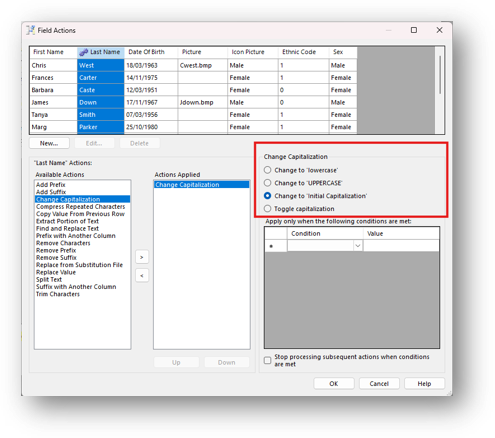Maximize the Field Actions window

[414, 30]
